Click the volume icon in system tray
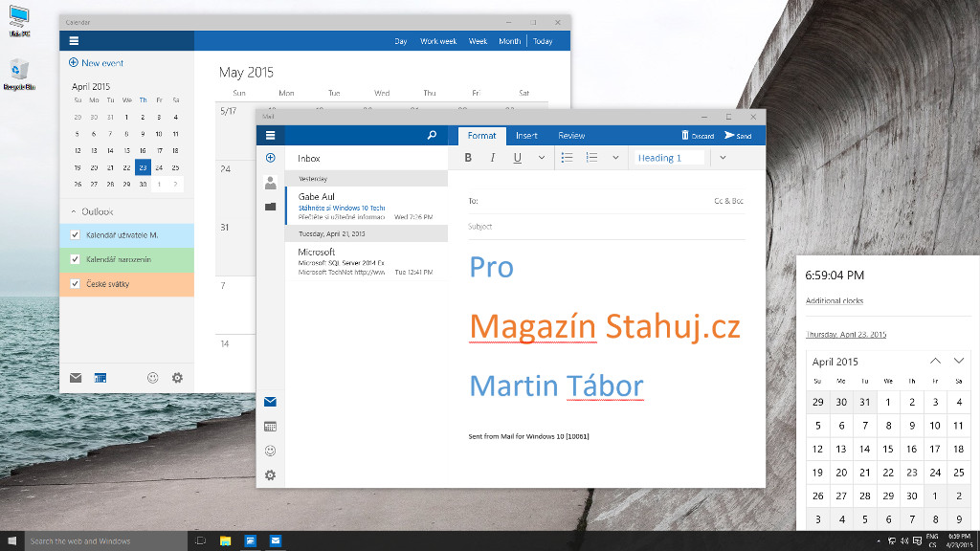This screenshot has height=551, width=980. click(904, 541)
